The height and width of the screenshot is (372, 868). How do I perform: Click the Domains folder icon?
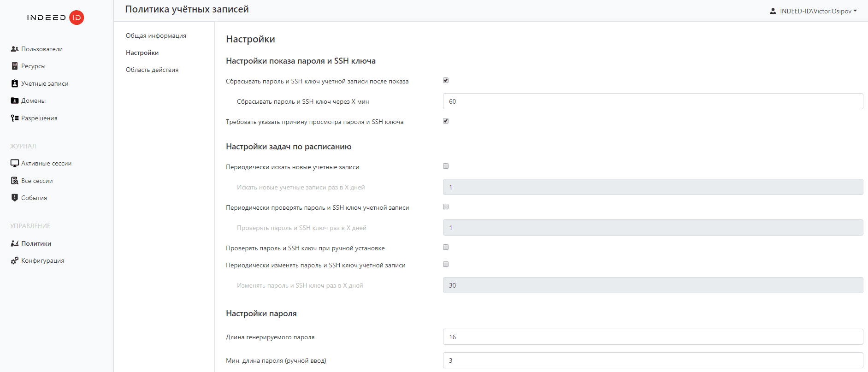point(15,100)
